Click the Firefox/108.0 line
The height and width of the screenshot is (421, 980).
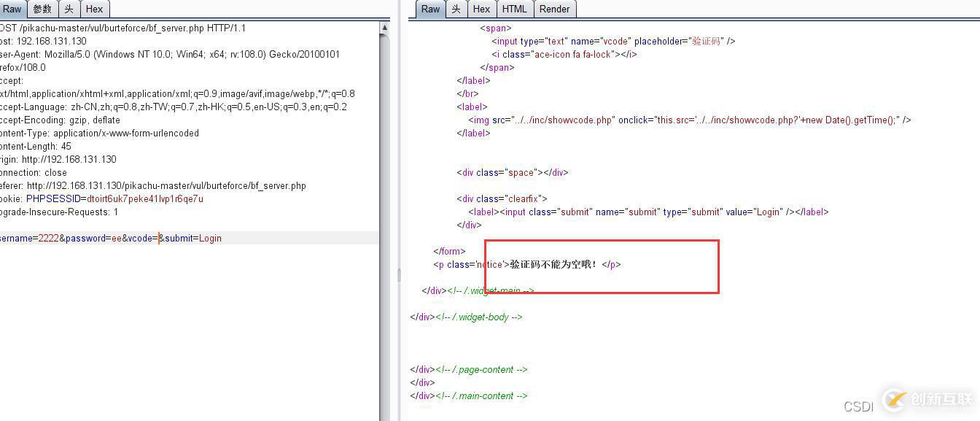click(x=23, y=68)
